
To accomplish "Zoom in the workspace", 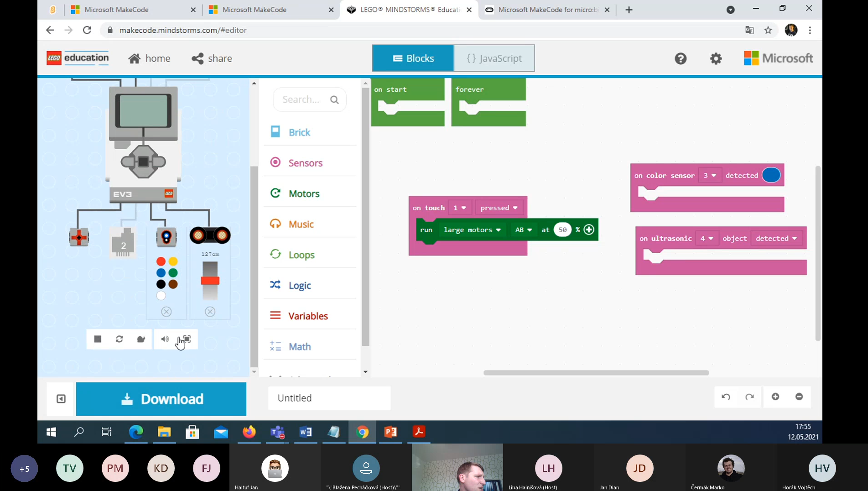I will click(x=775, y=397).
